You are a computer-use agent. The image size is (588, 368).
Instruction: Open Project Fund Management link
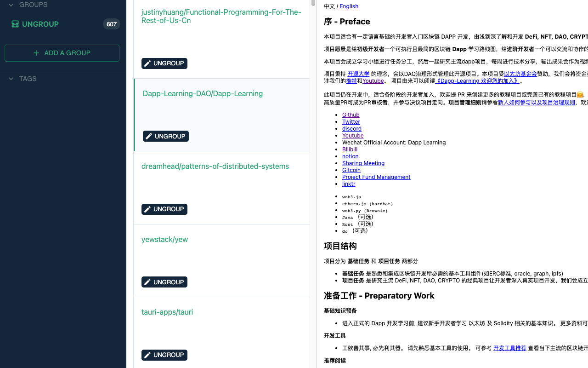376,177
